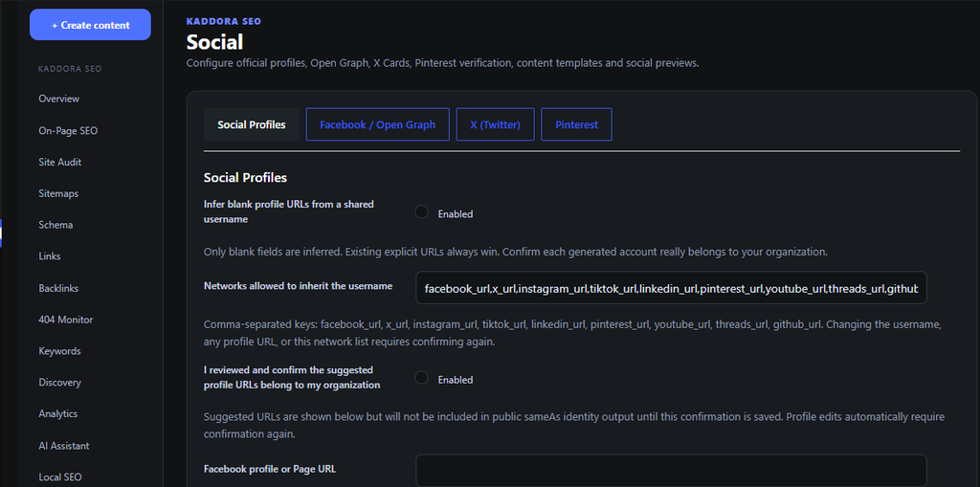Switch to Pinterest tab
The height and width of the screenshot is (487, 980).
pos(576,124)
